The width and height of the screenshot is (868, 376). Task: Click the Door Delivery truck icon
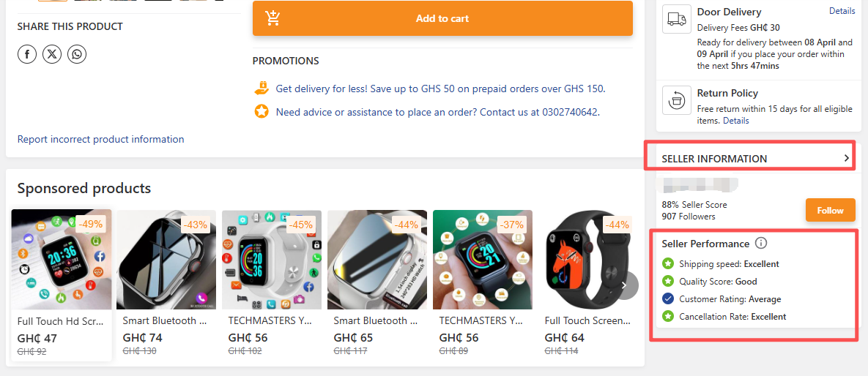(x=677, y=19)
